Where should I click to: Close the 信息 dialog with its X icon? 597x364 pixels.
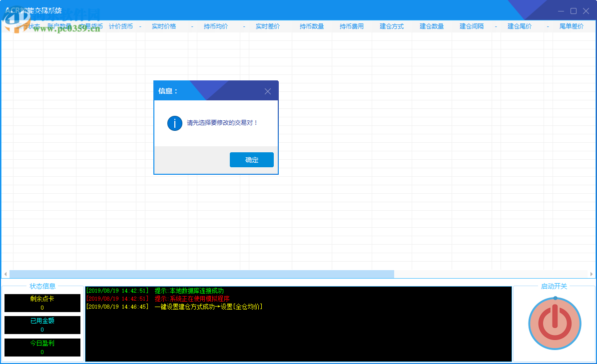[x=268, y=91]
